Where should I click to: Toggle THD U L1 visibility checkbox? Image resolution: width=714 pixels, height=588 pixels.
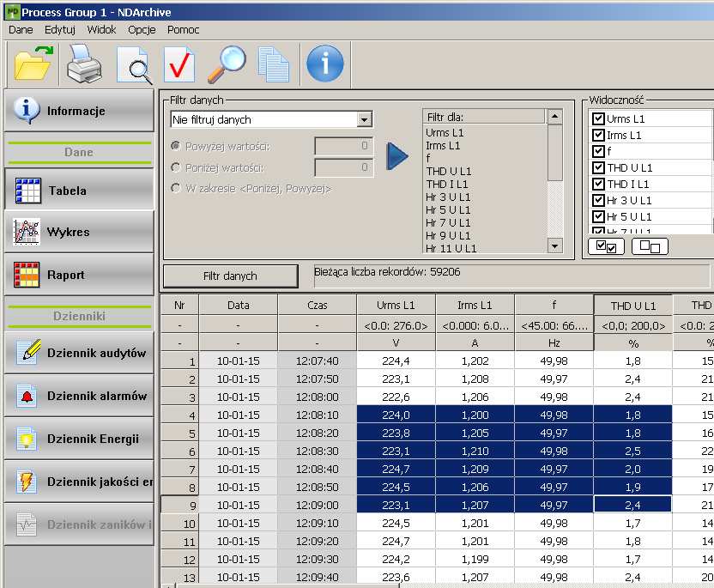pos(598,167)
